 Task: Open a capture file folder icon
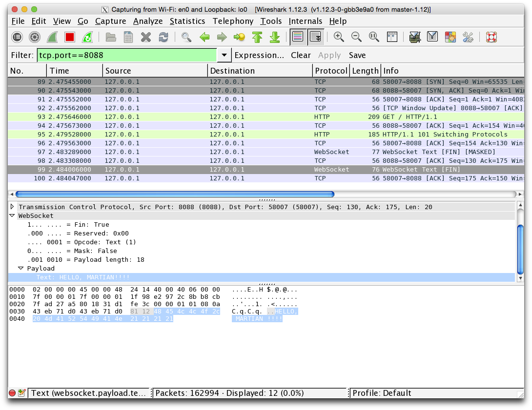pyautogui.click(x=111, y=37)
